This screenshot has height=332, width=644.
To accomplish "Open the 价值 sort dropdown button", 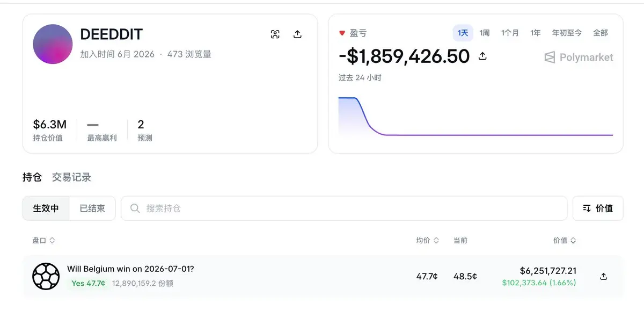I will pos(598,208).
